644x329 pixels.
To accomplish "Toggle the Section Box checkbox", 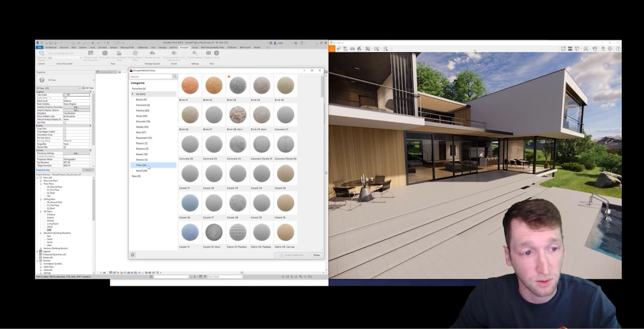I will click(x=65, y=147).
